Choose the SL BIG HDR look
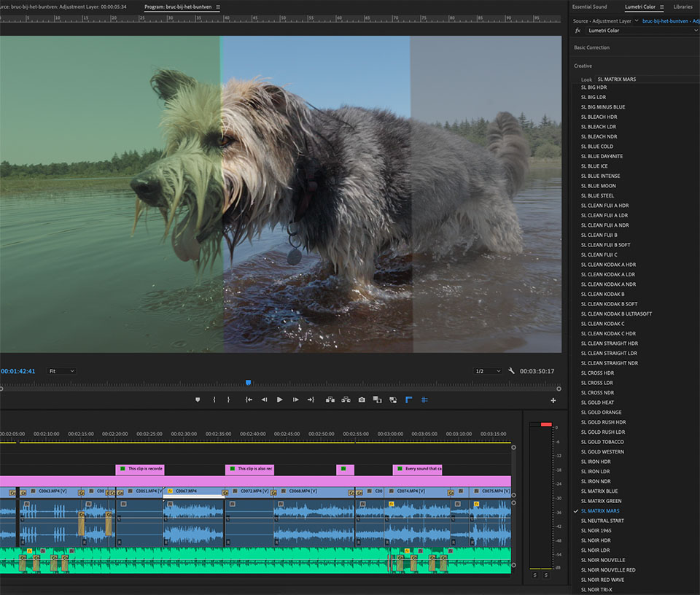Viewport: 700px width, 595px height. tap(594, 87)
